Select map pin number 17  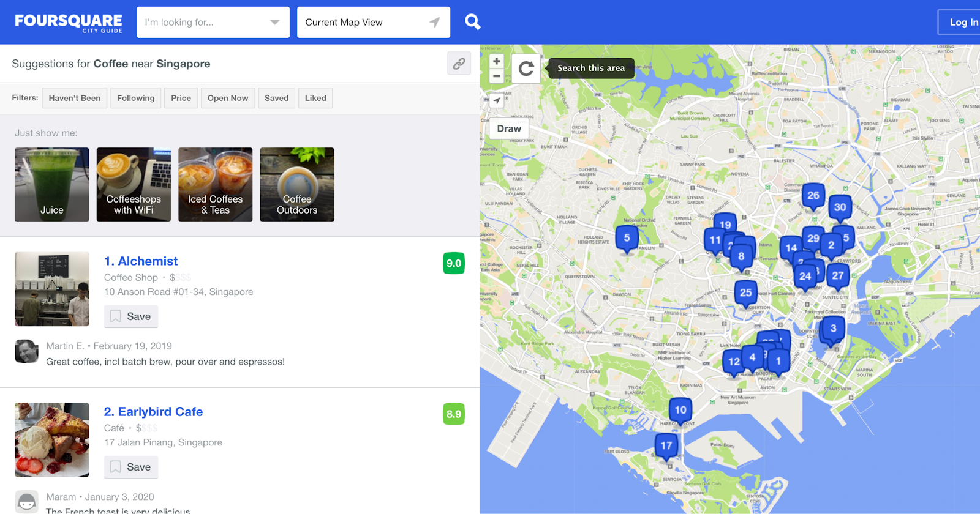coord(666,447)
